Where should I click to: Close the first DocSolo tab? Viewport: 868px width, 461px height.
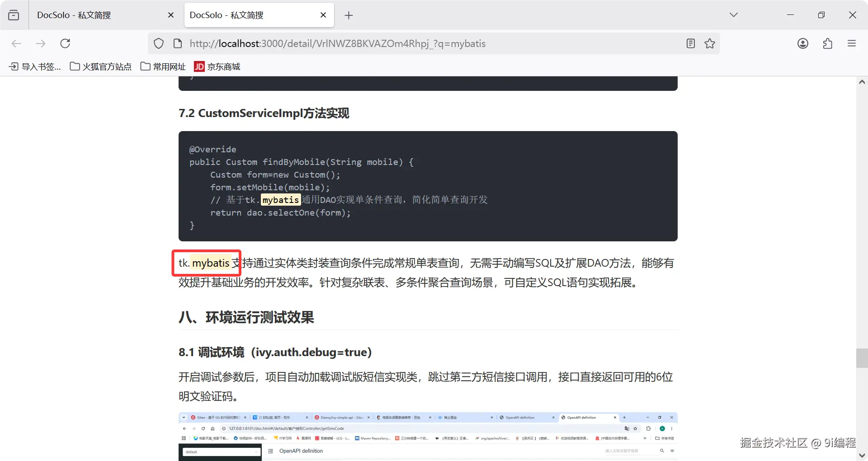point(171,15)
